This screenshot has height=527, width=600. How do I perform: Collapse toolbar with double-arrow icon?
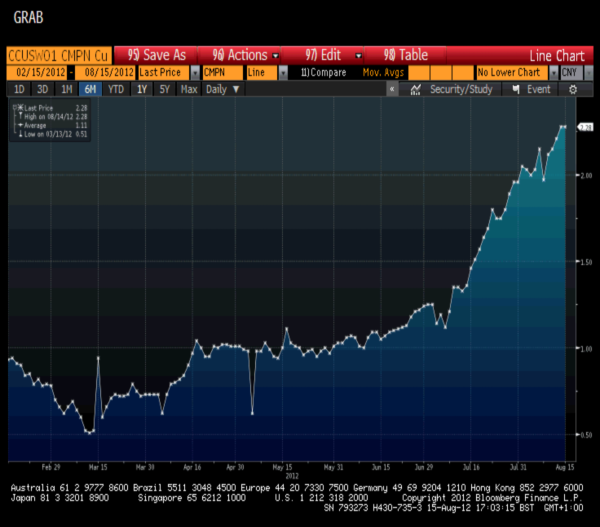[x=393, y=89]
